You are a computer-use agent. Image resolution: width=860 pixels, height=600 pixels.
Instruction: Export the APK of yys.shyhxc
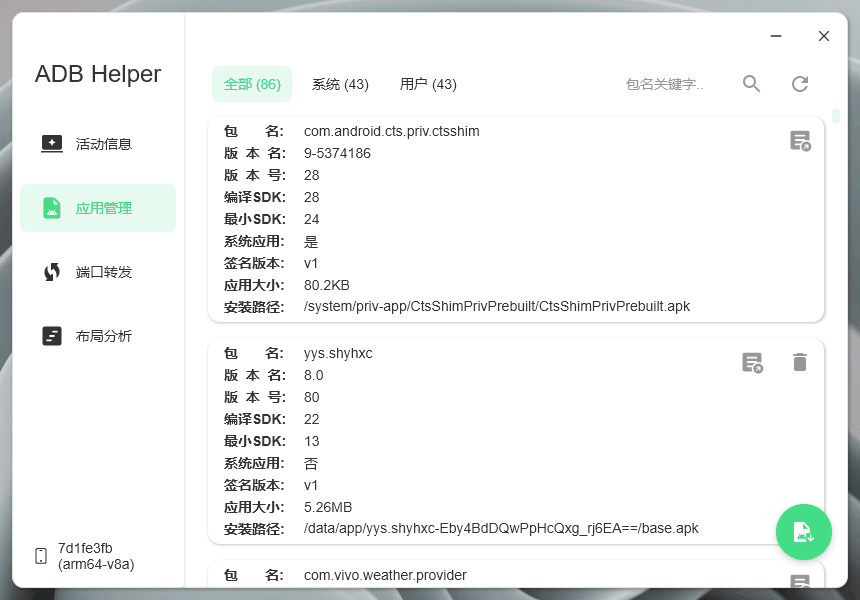(753, 363)
